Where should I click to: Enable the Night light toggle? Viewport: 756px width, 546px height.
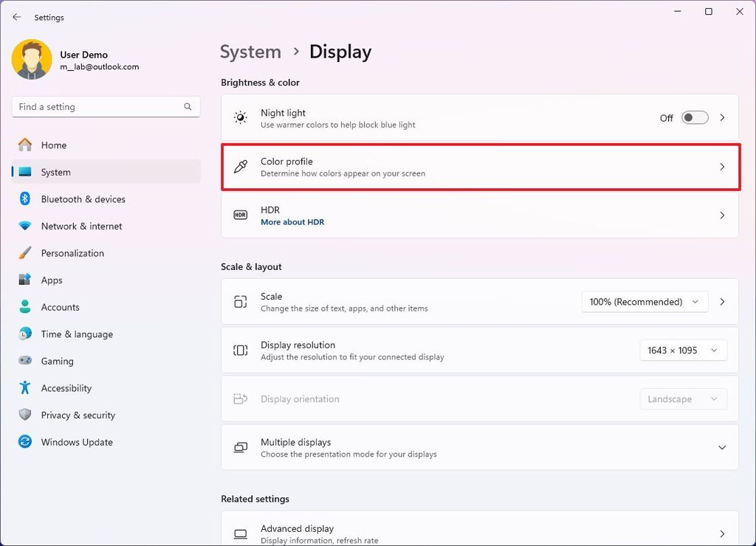[x=694, y=117]
